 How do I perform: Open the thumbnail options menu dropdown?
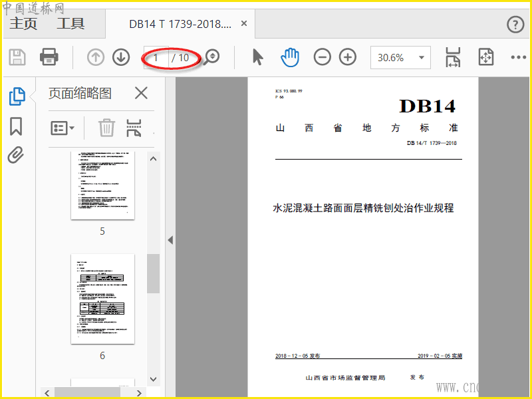point(63,128)
